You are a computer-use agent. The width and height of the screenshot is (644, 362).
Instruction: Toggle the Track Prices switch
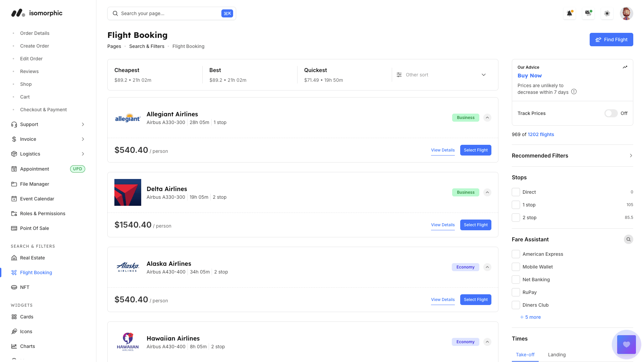tap(611, 113)
